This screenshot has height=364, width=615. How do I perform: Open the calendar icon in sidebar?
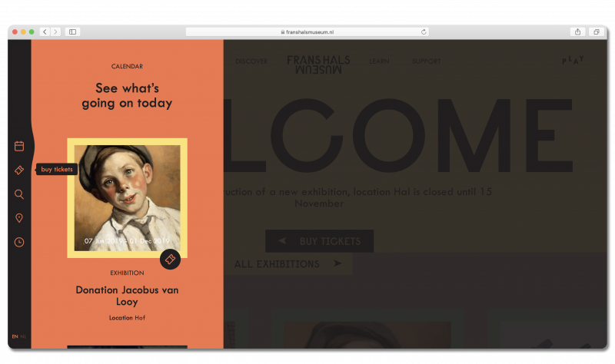click(19, 146)
